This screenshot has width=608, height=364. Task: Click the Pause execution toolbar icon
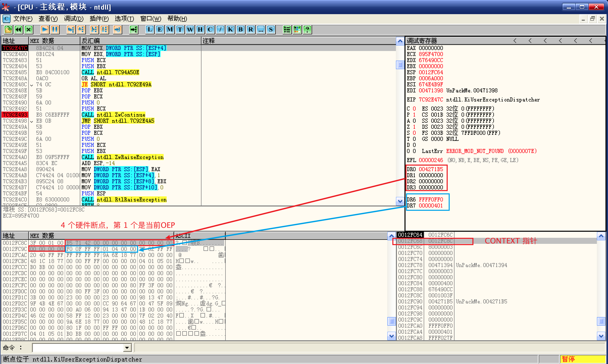point(55,30)
